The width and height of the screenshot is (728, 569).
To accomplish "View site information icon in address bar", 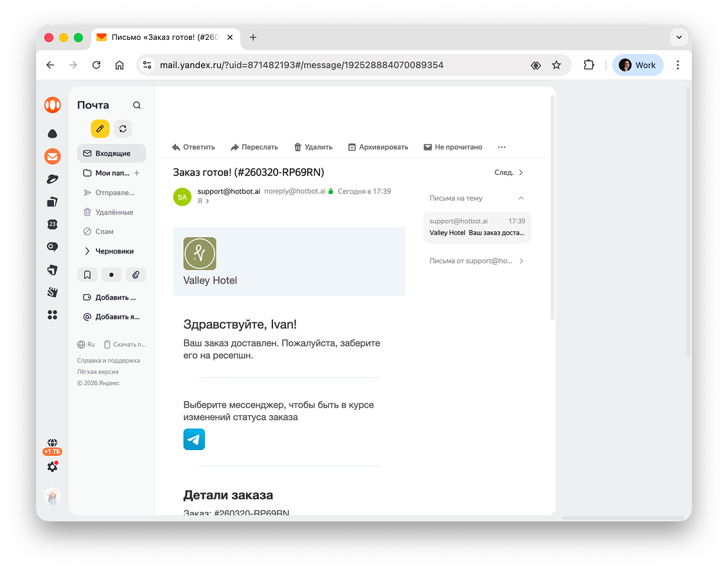I will pyautogui.click(x=147, y=65).
